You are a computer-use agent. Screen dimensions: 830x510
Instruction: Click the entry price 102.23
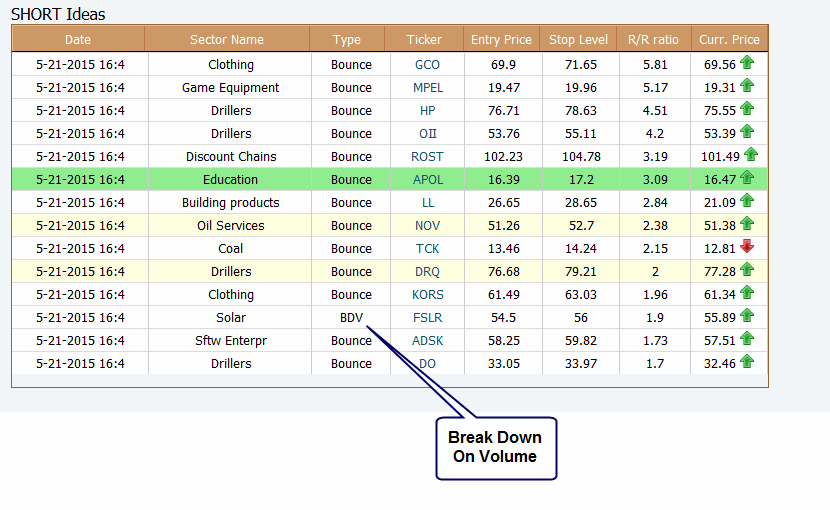pyautogui.click(x=503, y=157)
